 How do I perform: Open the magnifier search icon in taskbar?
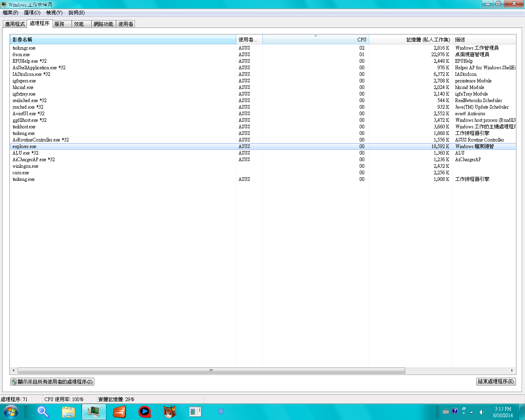[43, 411]
